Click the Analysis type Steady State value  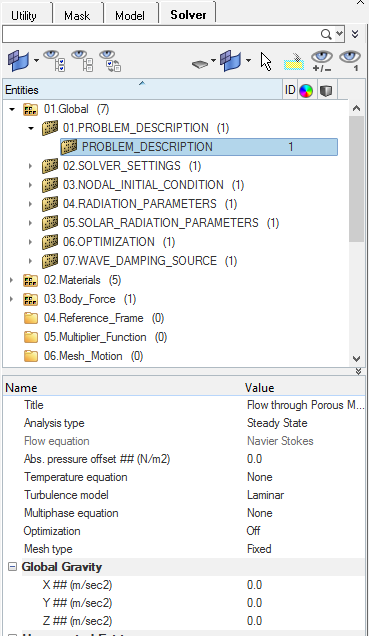pos(277,423)
